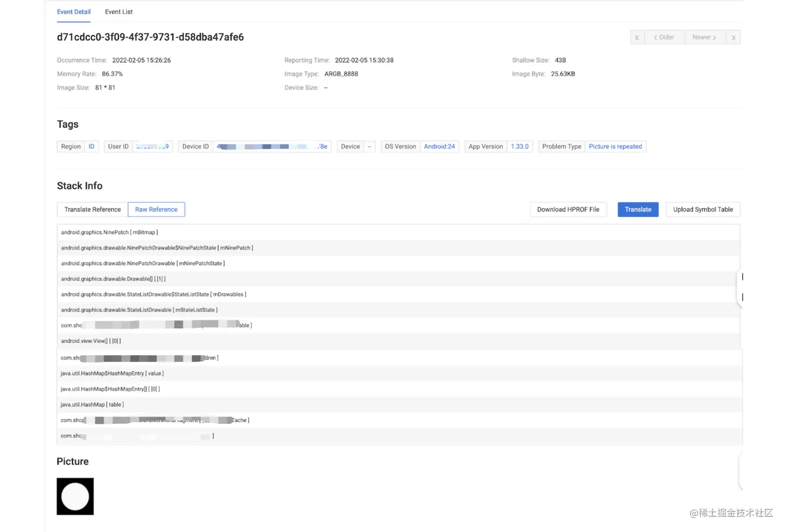Screen dimensions: 787x532
Task: Click the OS Version value Android:24
Action: click(x=439, y=147)
